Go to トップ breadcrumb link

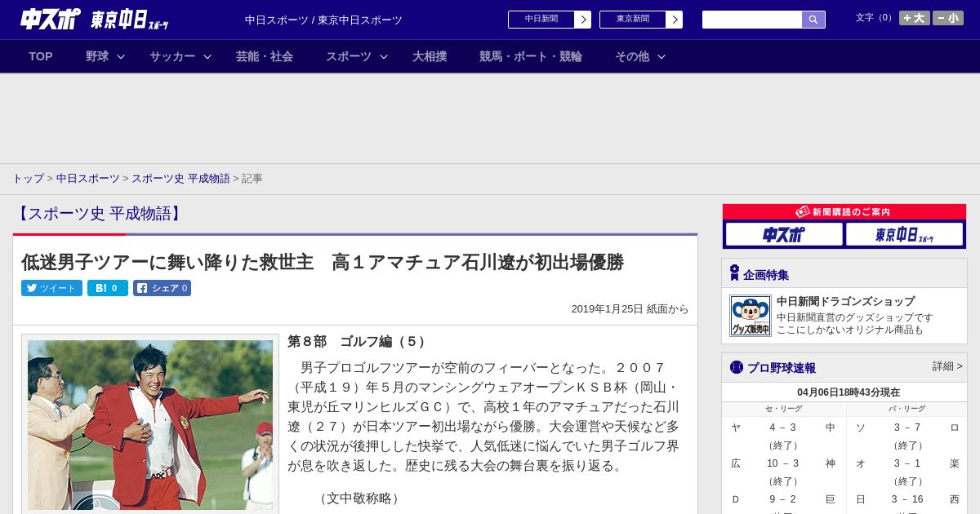28,178
